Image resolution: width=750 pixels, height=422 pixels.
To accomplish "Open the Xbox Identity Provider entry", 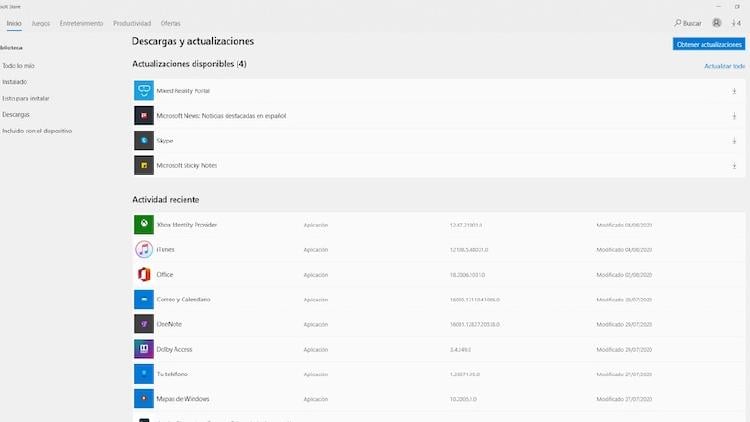I will pos(439,224).
